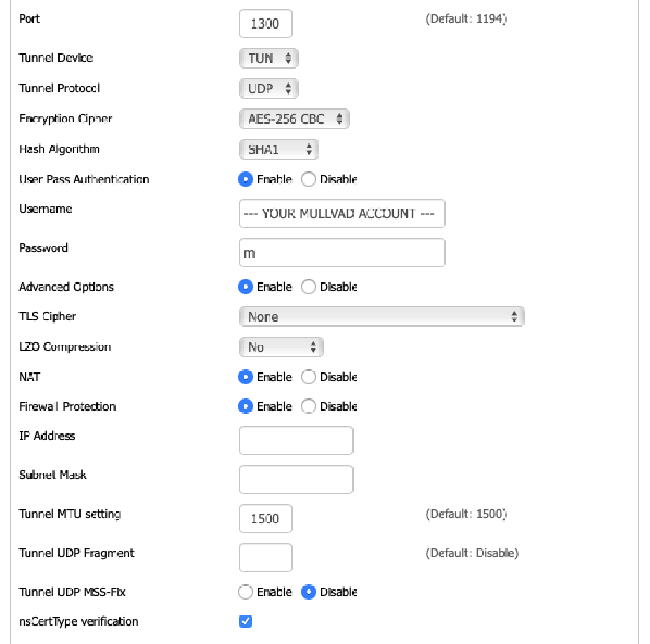Open the Tunnel Device dropdown
650x644 pixels.
click(x=269, y=58)
